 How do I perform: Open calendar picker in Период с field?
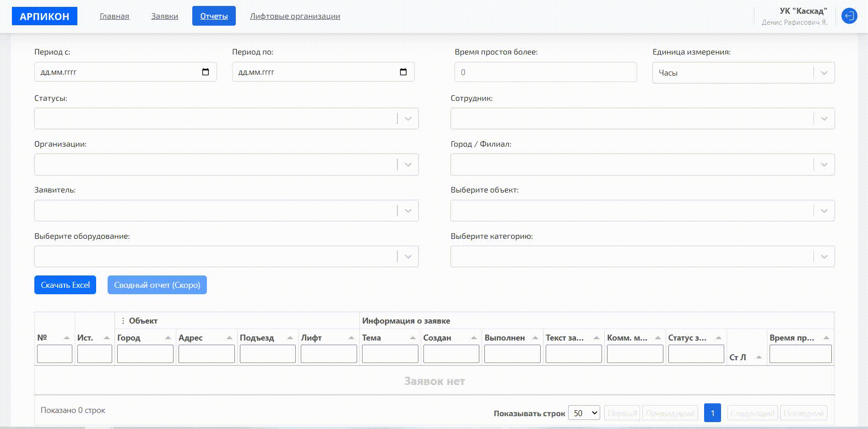pyautogui.click(x=206, y=72)
